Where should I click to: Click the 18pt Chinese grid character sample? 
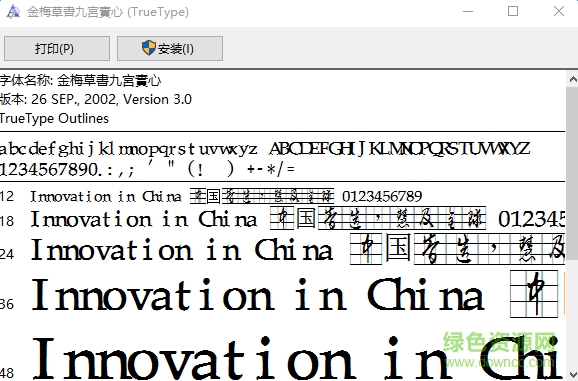point(378,218)
